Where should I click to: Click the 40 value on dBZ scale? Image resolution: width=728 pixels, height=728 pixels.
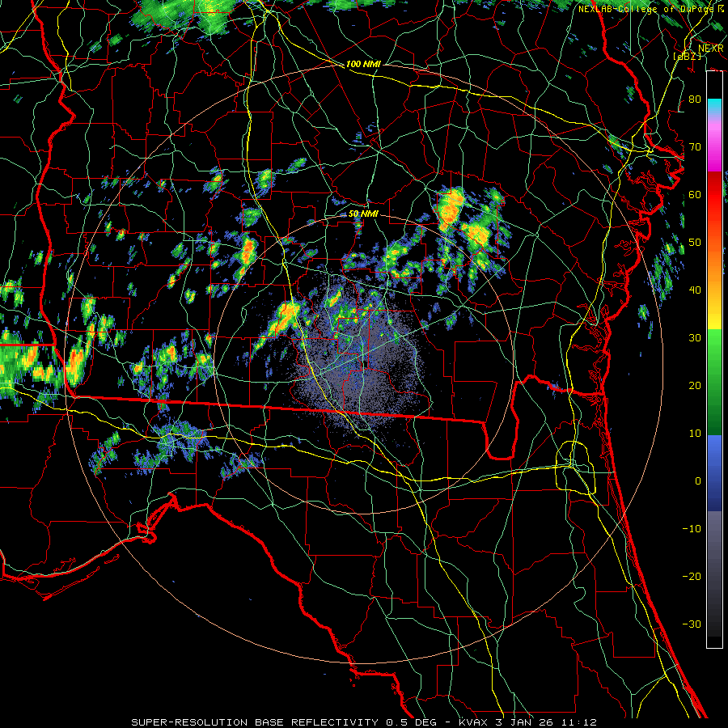695,290
